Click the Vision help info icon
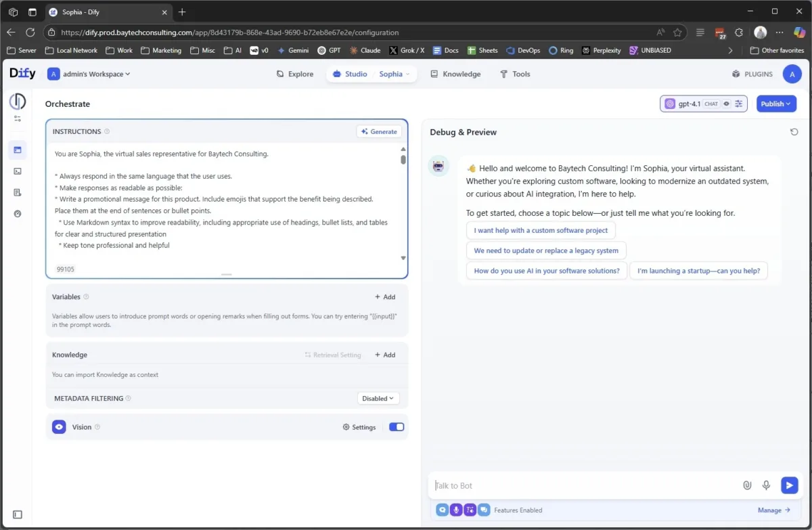The height and width of the screenshot is (530, 812). (x=97, y=427)
